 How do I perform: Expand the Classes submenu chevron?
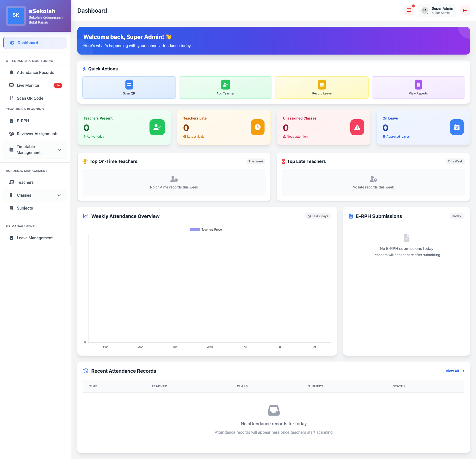click(x=59, y=195)
